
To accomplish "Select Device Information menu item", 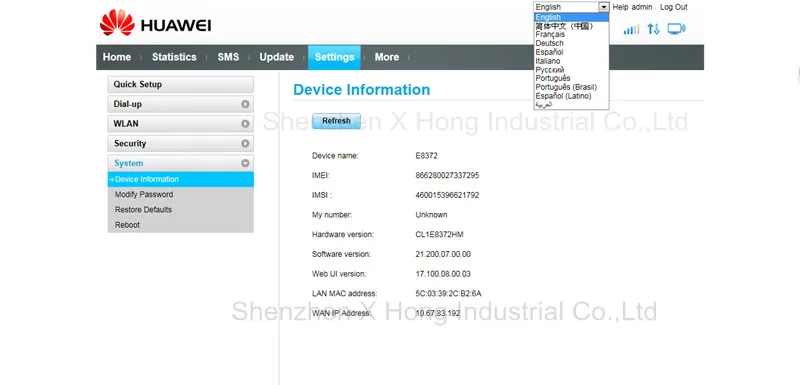I will 181,179.
